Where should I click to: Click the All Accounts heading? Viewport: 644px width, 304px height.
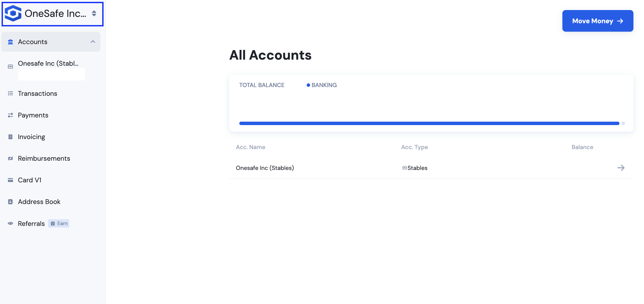click(x=270, y=55)
